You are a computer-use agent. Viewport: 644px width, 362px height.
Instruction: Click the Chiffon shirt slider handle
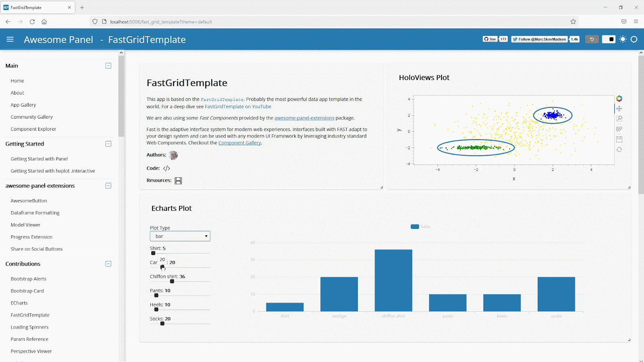coord(172,282)
